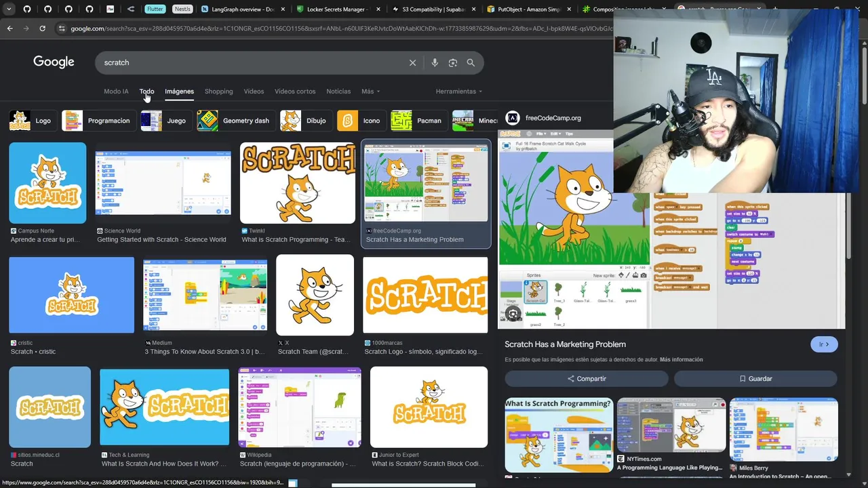Close the LangGraph overview tab
868x488 pixels.
click(281, 9)
